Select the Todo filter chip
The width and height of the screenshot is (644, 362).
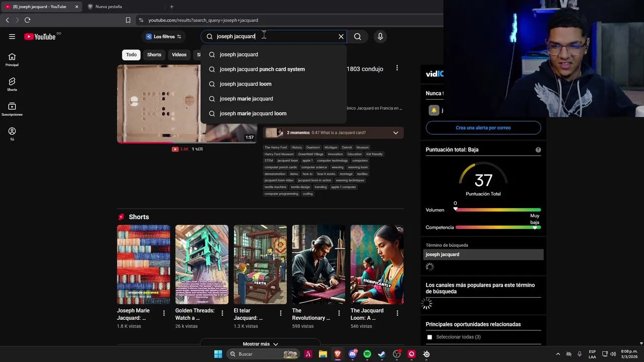pos(131,55)
